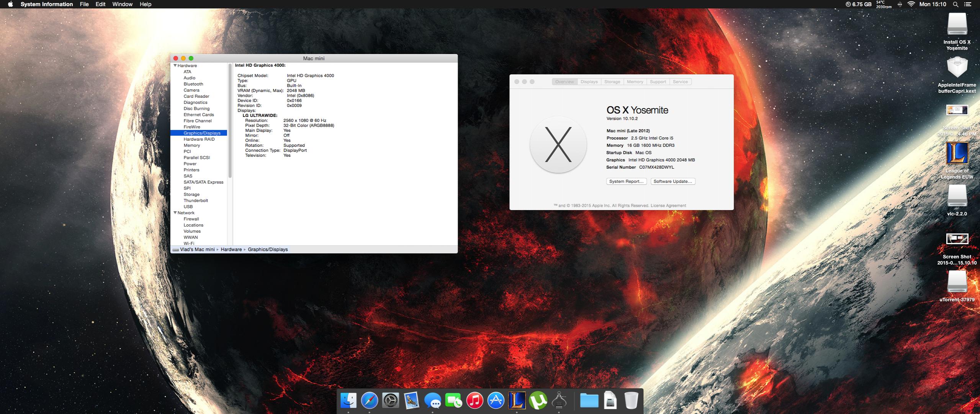Select Ethernet Cards in the sidebar
Viewport: 980px width, 414px height.
coord(199,115)
